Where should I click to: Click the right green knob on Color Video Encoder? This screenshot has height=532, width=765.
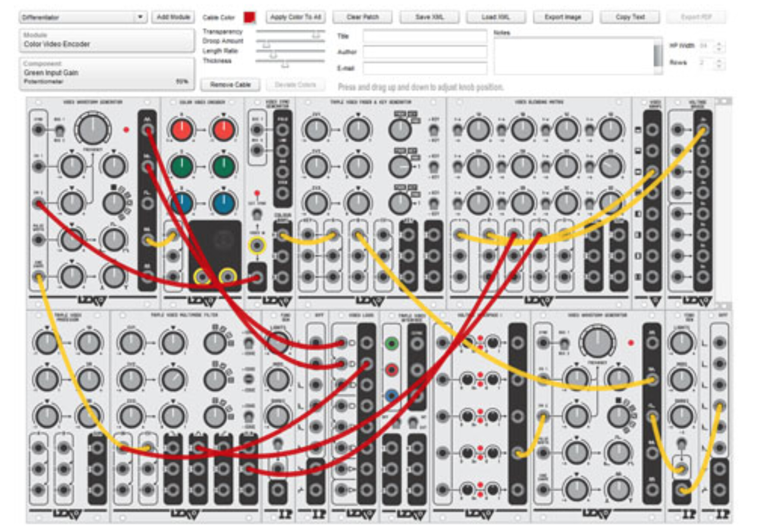coord(223,166)
